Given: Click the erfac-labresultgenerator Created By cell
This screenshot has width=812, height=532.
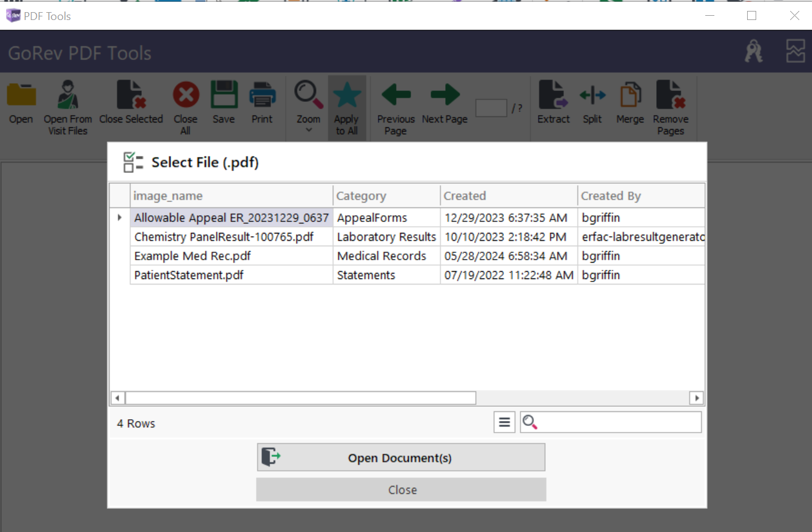Looking at the screenshot, I should point(642,237).
